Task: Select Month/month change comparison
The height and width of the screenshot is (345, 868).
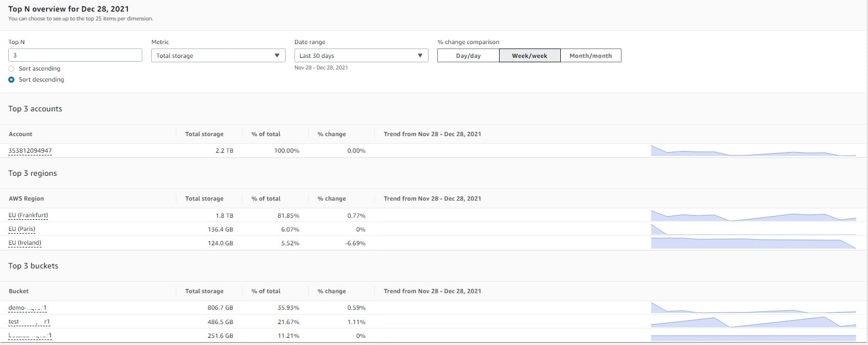Action: [x=590, y=56]
